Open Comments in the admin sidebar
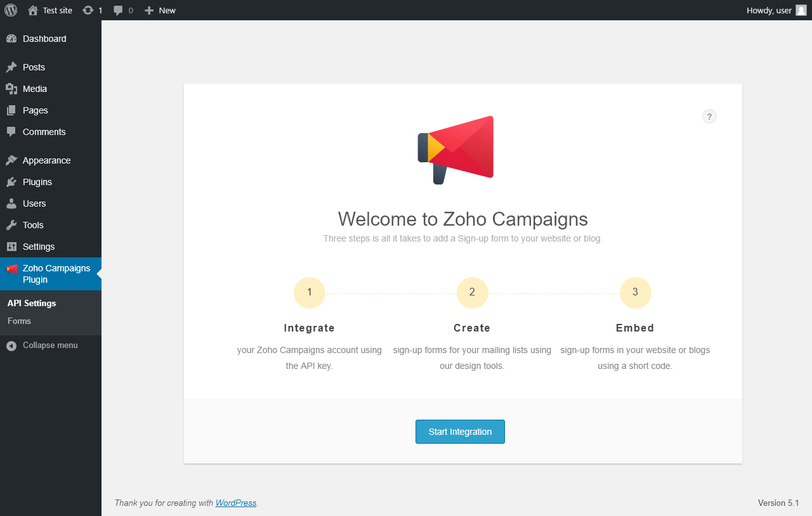Image resolution: width=812 pixels, height=516 pixels. (x=51, y=132)
